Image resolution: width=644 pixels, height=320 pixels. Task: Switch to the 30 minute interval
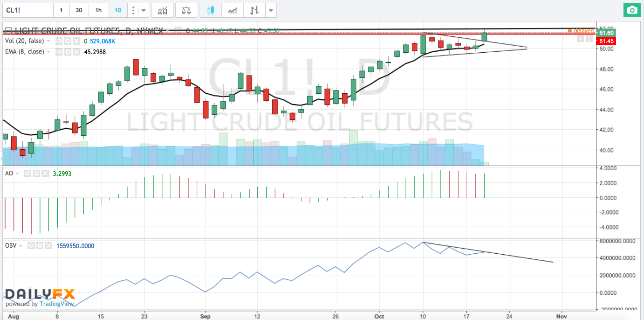coord(79,10)
